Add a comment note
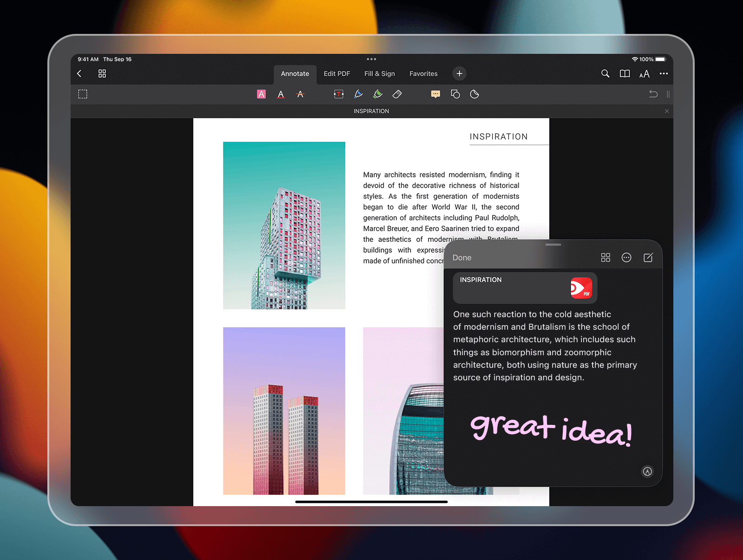 tap(436, 94)
